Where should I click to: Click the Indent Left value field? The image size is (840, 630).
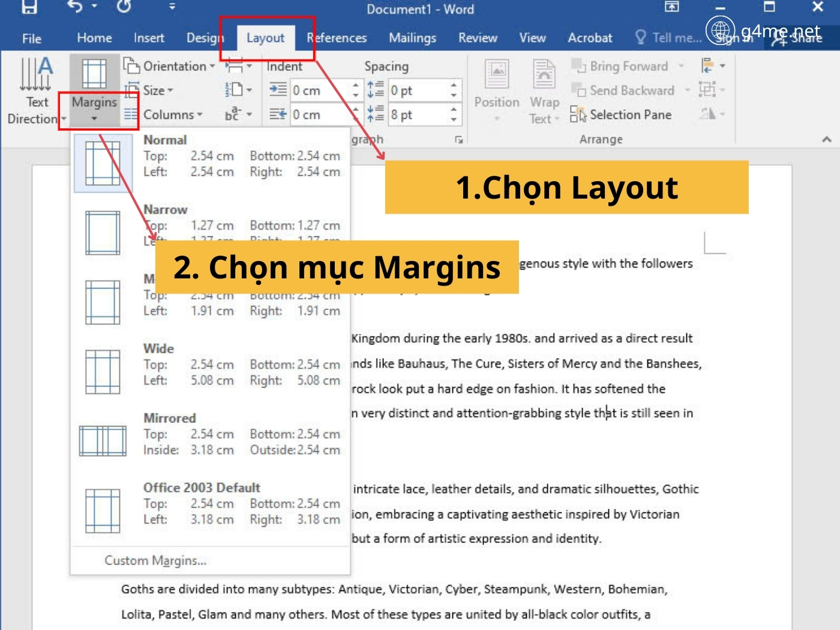tap(320, 91)
